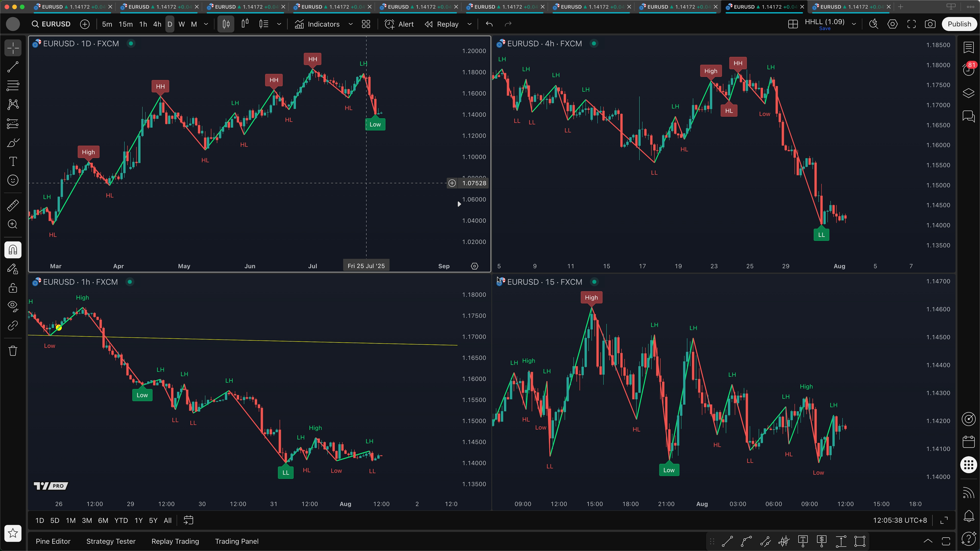Open timezone menu at 12:05:38 UTC+8

(x=900, y=520)
